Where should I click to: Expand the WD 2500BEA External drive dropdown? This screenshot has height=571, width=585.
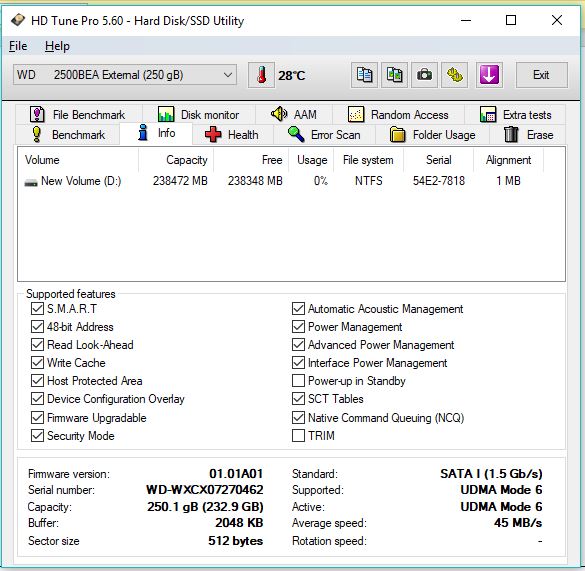pos(125,75)
